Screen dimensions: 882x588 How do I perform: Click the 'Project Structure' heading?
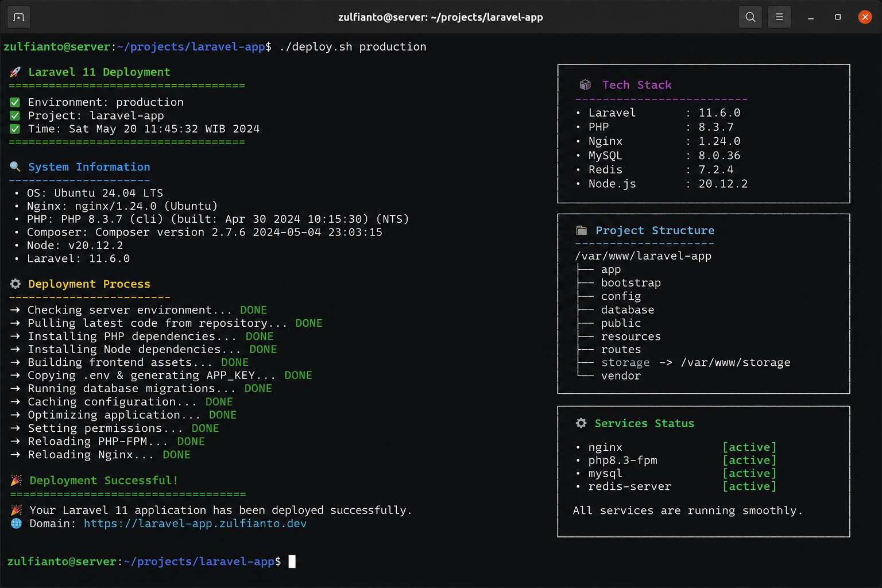click(x=655, y=230)
